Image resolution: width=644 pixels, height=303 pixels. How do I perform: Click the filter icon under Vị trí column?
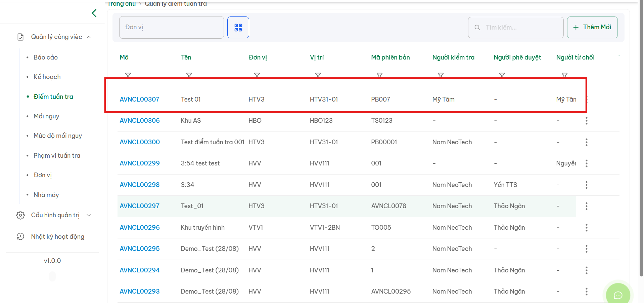coord(318,75)
